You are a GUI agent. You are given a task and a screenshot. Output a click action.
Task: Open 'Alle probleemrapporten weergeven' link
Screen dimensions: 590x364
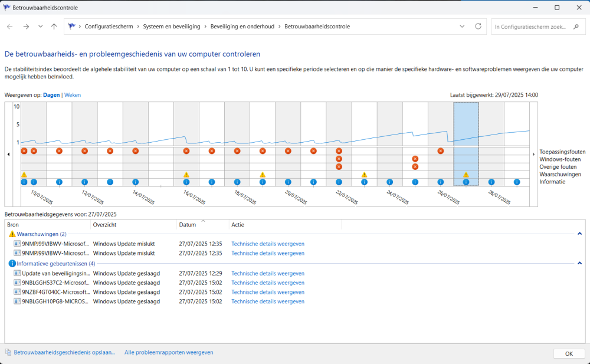coord(169,352)
